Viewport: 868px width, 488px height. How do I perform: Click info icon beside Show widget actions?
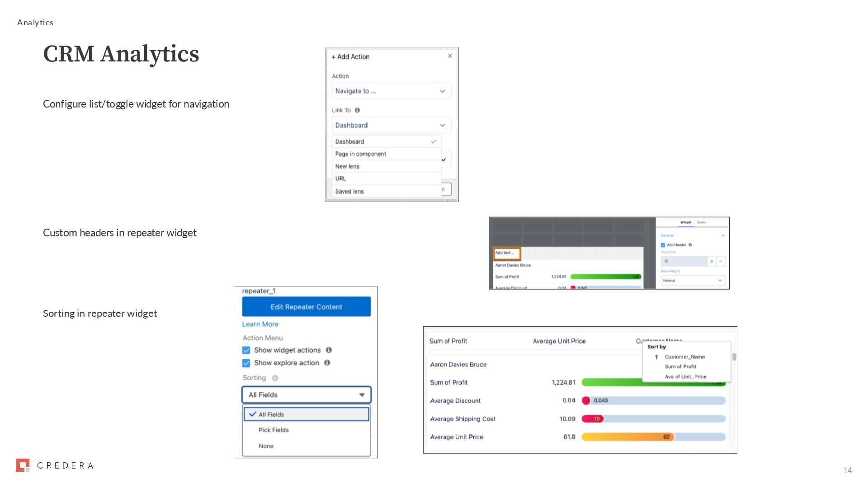coord(329,350)
